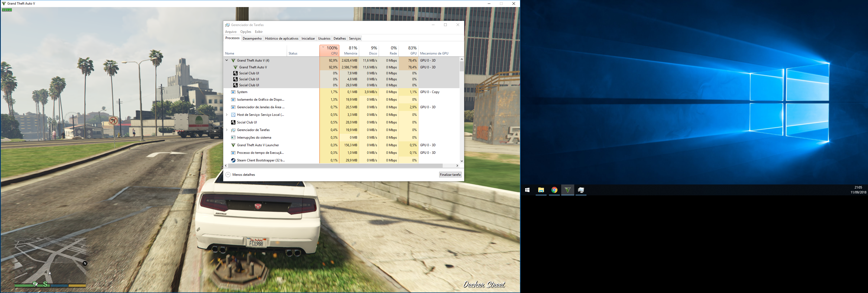Switch to GTA V via taskbar icon
868x293 pixels.
click(568, 190)
